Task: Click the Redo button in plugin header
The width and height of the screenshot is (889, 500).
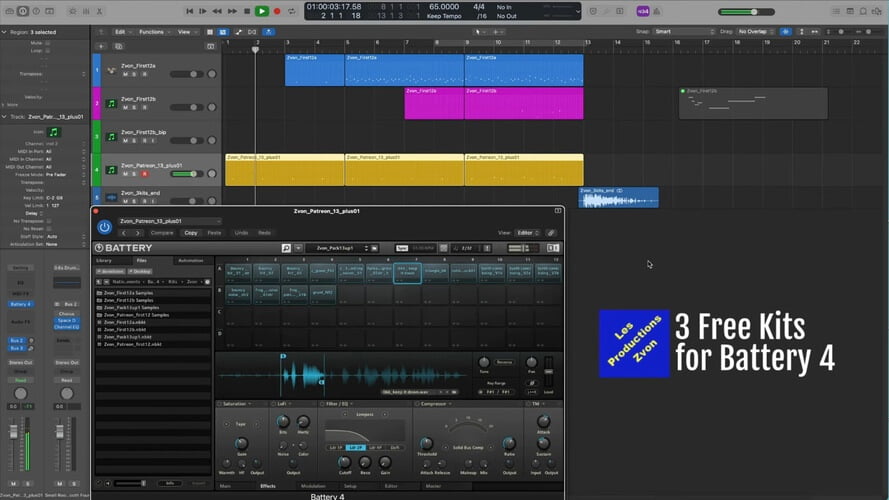Action: 264,233
